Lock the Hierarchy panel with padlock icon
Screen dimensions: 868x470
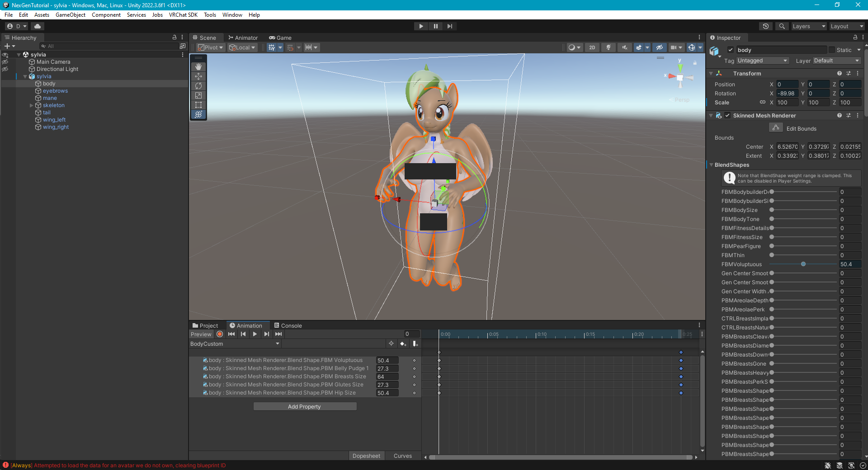click(x=175, y=38)
